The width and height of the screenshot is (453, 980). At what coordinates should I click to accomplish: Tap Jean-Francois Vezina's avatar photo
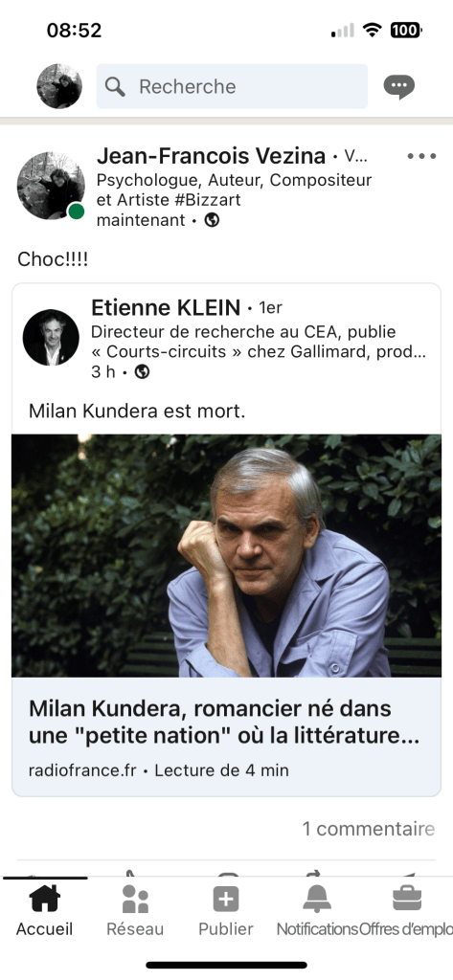51,186
